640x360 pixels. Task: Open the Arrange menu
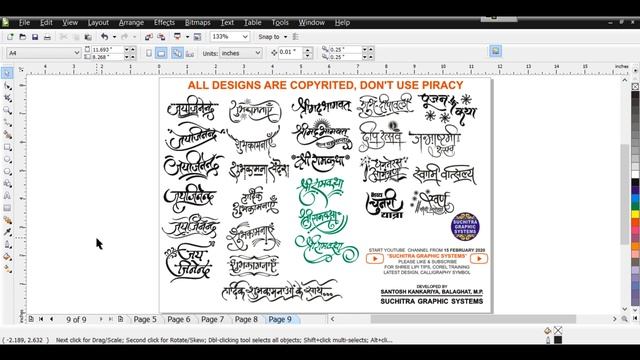pyautogui.click(x=131, y=22)
